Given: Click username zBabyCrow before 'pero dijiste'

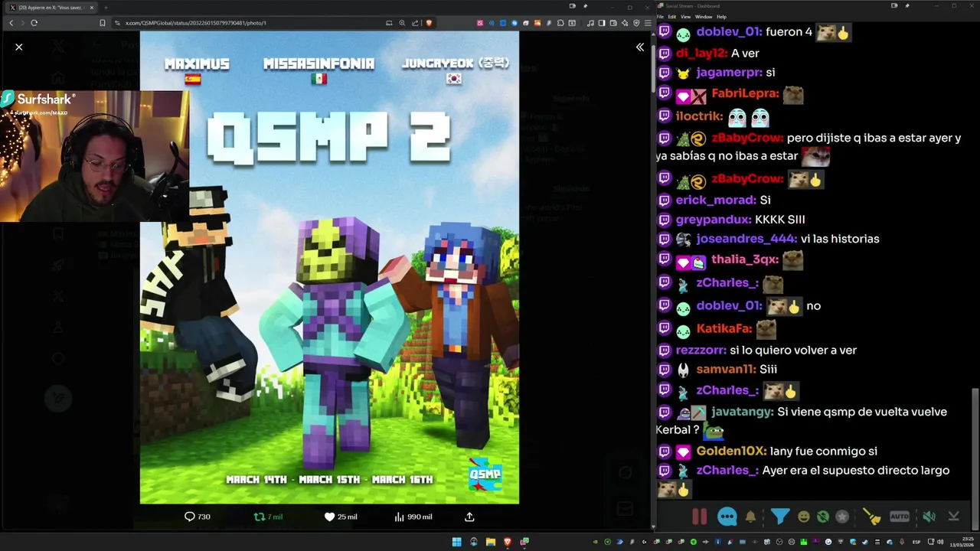Looking at the screenshot, I should (x=747, y=138).
